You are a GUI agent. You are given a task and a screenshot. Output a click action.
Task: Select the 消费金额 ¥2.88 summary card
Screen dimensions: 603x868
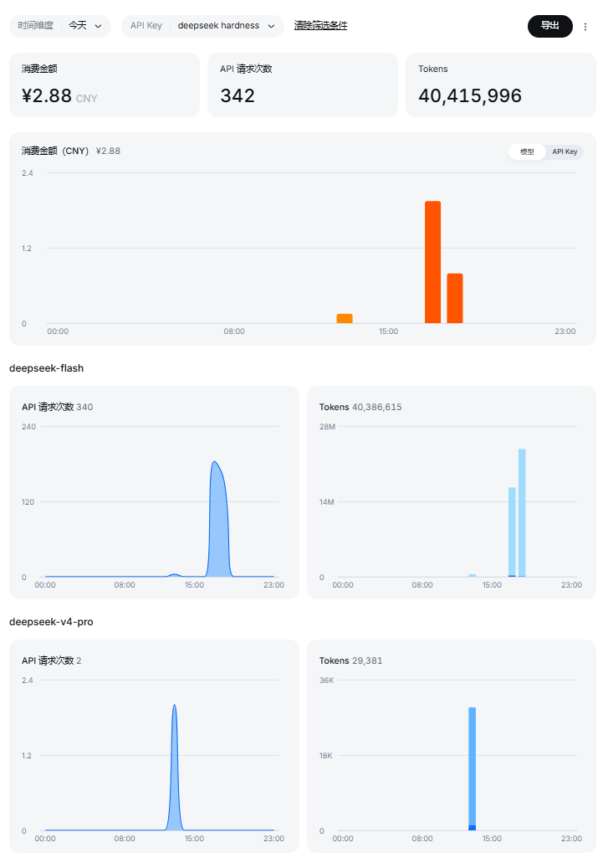(x=105, y=85)
